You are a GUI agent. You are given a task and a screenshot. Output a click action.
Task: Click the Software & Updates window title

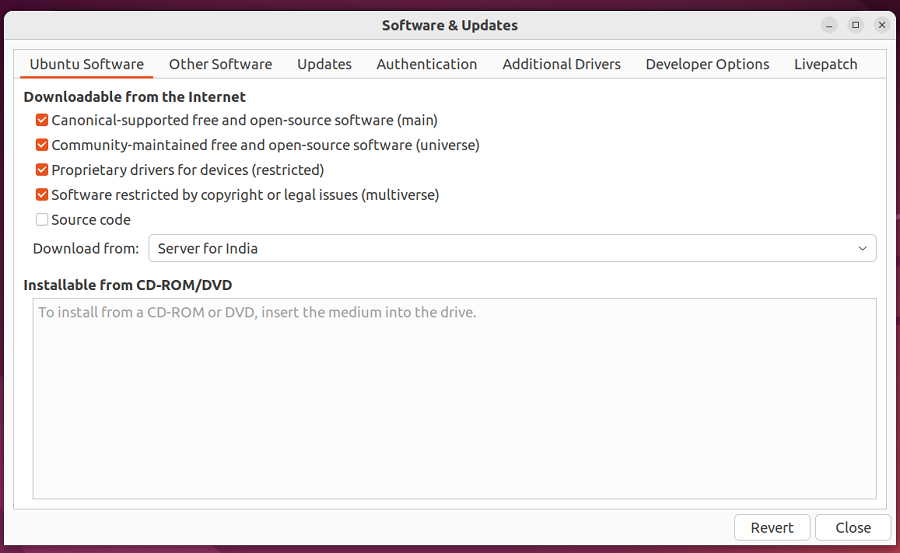450,25
